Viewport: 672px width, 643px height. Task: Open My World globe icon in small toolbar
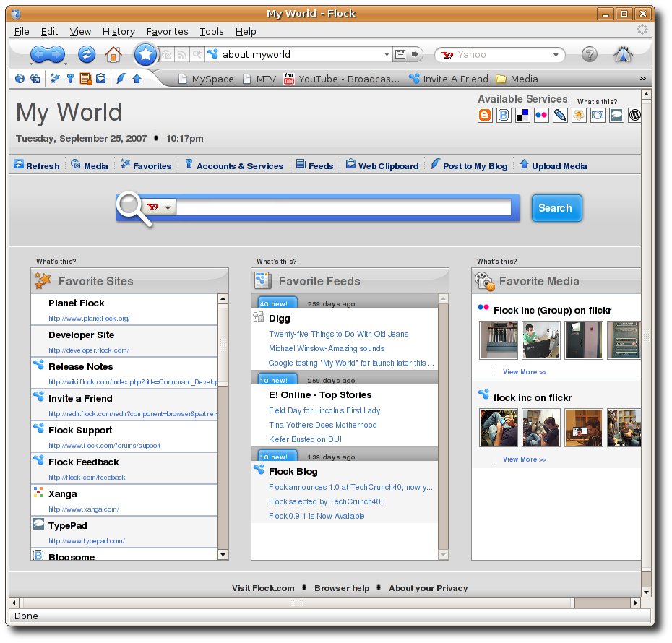click(20, 79)
